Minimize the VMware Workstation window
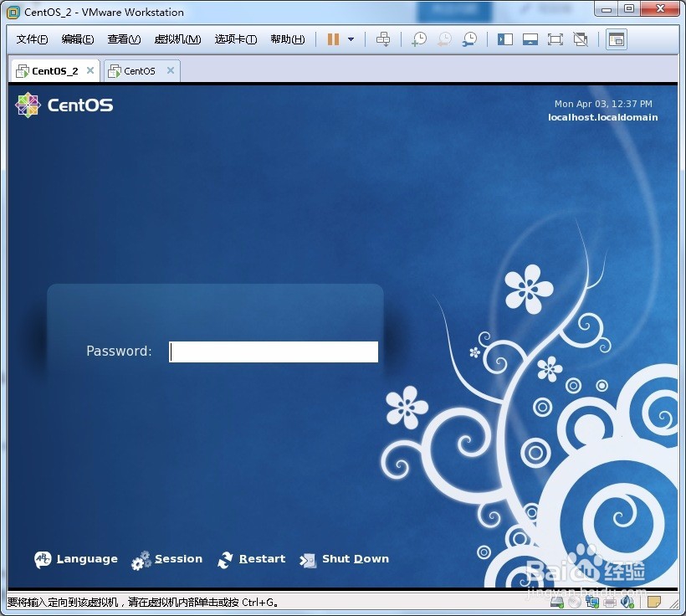Screen dimensions: 686x616 (607, 10)
